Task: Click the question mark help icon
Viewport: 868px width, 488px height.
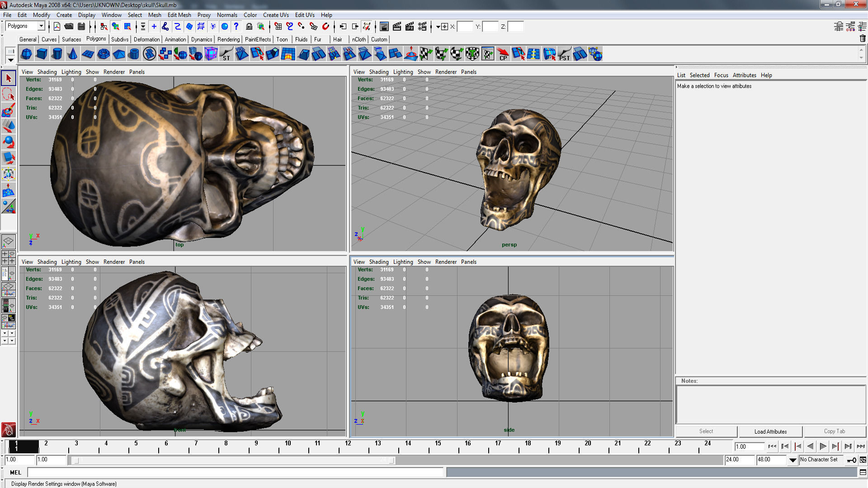Action: [236, 27]
